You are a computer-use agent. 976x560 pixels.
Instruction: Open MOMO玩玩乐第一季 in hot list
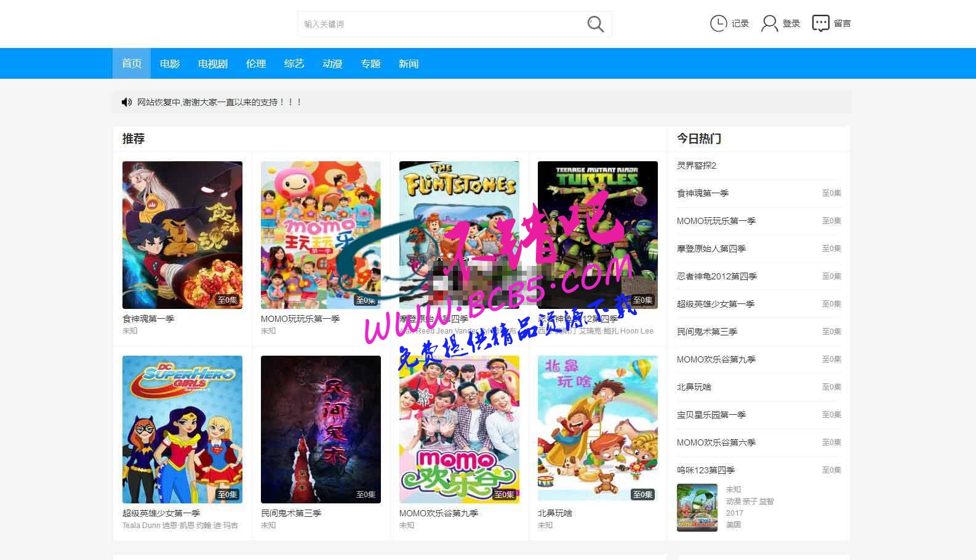point(716,221)
